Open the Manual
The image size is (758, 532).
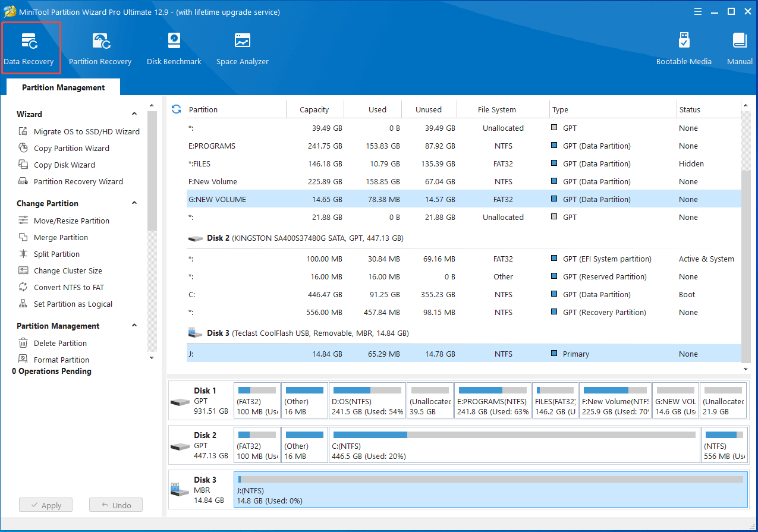[740, 49]
